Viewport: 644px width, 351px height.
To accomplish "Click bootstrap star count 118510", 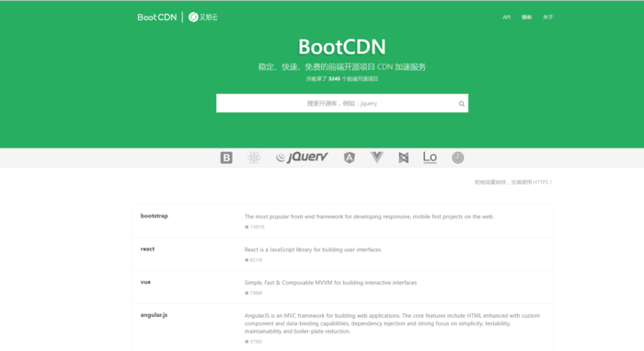I will tap(255, 227).
